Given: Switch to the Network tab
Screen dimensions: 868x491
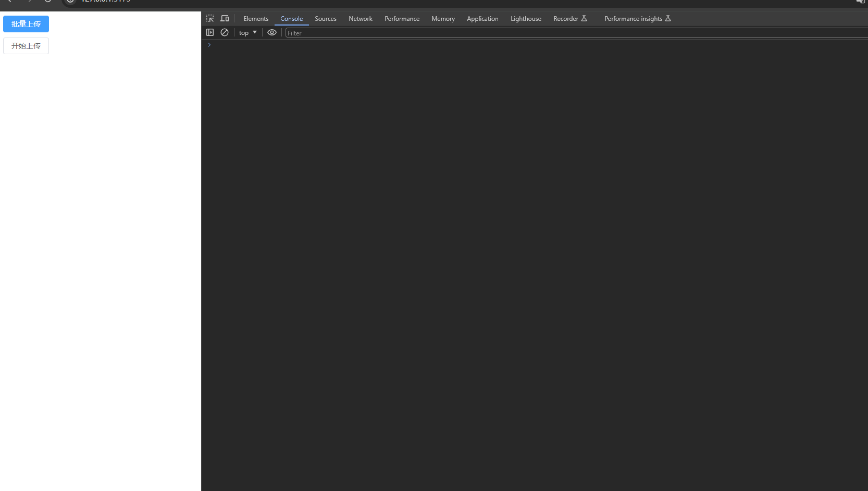Looking at the screenshot, I should coord(361,18).
